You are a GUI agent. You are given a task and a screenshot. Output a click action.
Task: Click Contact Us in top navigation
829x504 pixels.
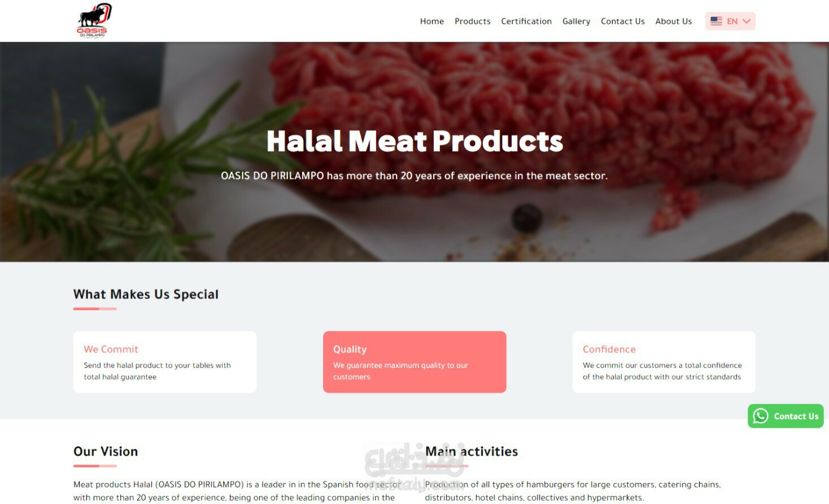623,21
